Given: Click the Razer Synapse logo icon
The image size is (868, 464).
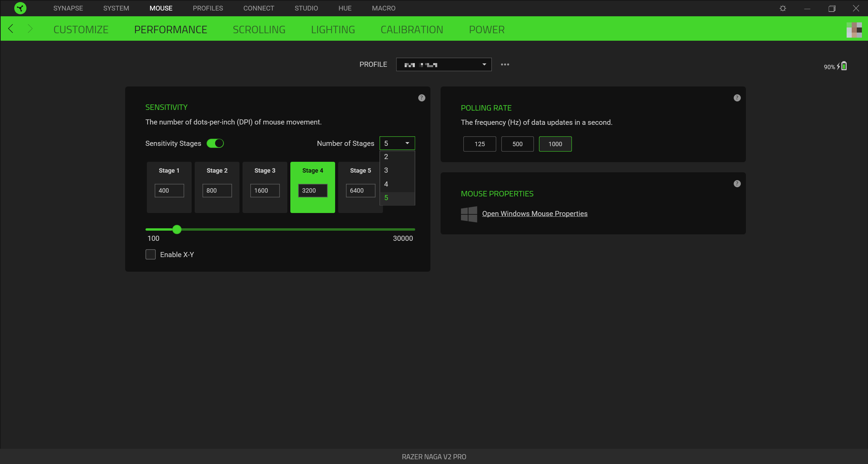Looking at the screenshot, I should pos(20,8).
